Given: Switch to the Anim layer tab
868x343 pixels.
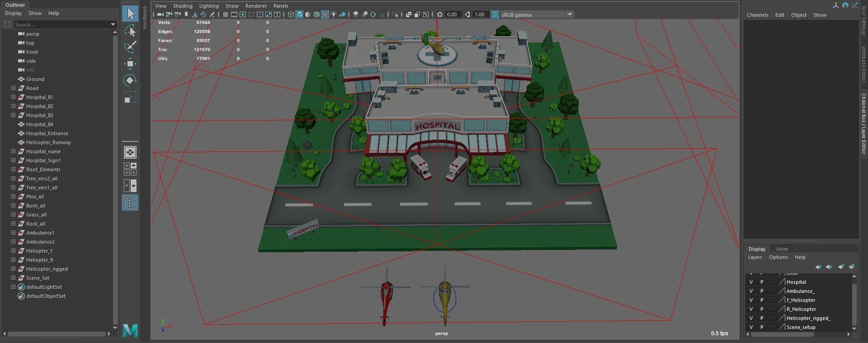Looking at the screenshot, I should click(782, 249).
